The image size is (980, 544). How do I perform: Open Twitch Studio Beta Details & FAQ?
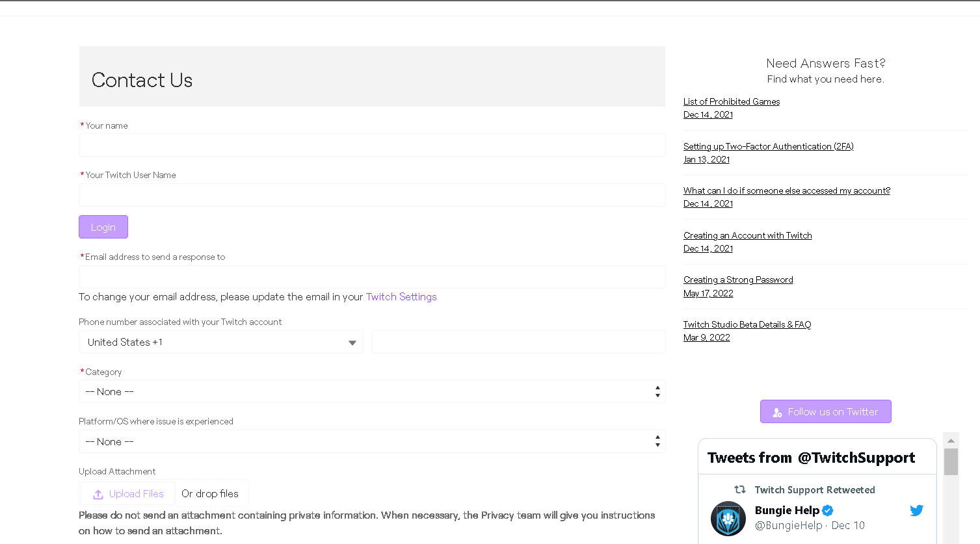pos(747,324)
